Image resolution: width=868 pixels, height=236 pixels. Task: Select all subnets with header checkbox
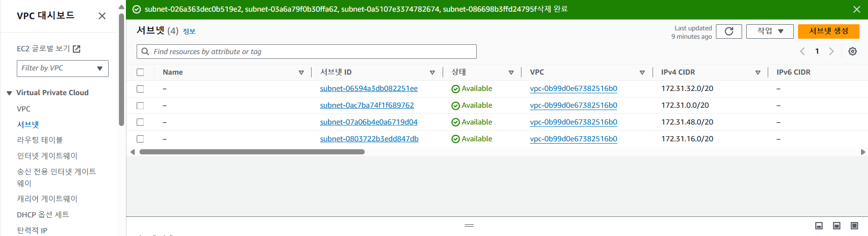[140, 72]
